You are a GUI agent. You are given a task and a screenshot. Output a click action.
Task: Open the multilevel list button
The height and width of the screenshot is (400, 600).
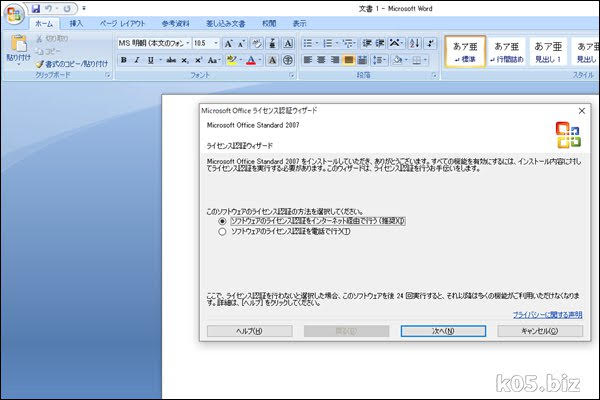pyautogui.click(x=349, y=43)
